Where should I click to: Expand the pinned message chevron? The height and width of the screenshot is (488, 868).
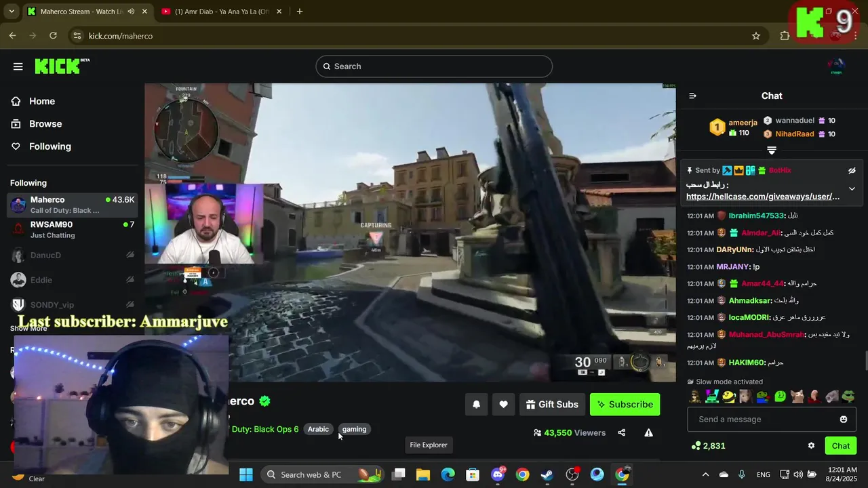tap(852, 189)
